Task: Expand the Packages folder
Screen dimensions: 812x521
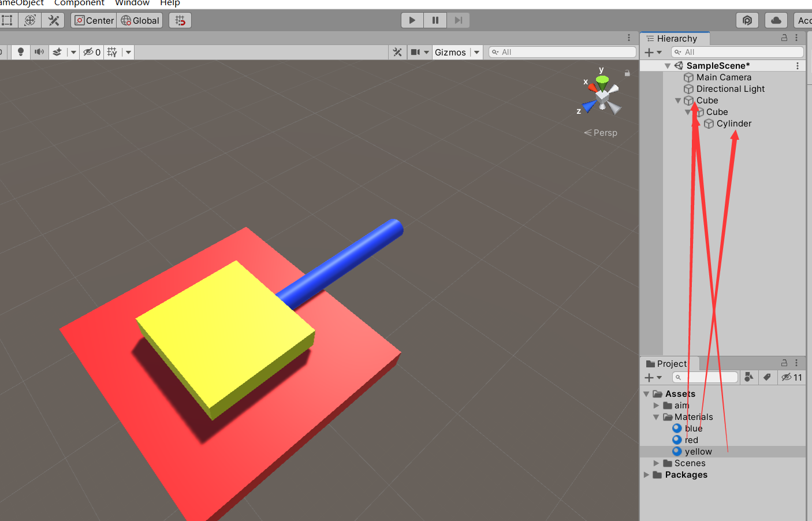Action: [646, 475]
